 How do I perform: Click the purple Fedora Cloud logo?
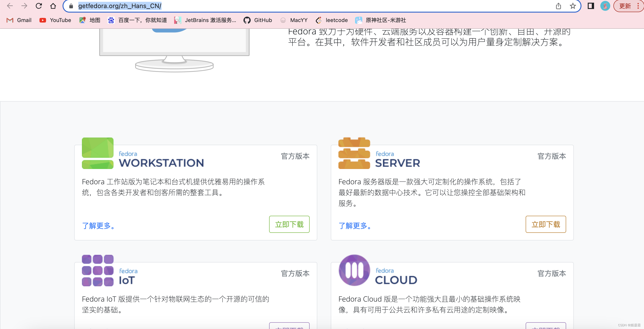tap(354, 270)
